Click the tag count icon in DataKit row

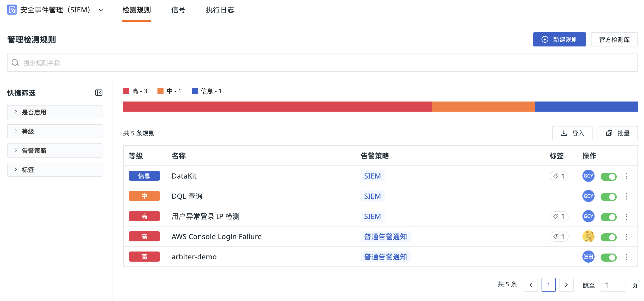[x=559, y=176]
